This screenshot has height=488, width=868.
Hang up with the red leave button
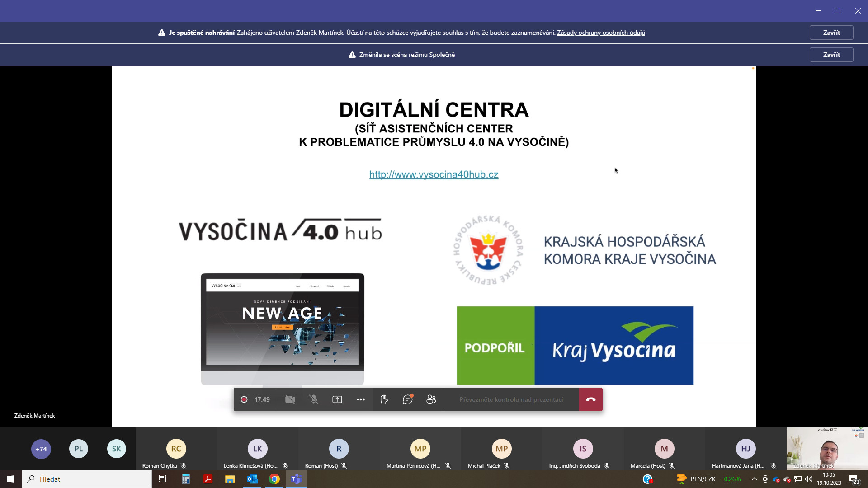pyautogui.click(x=591, y=399)
